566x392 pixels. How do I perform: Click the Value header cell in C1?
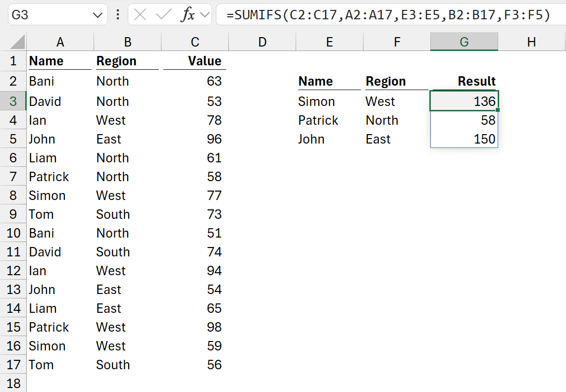(195, 61)
